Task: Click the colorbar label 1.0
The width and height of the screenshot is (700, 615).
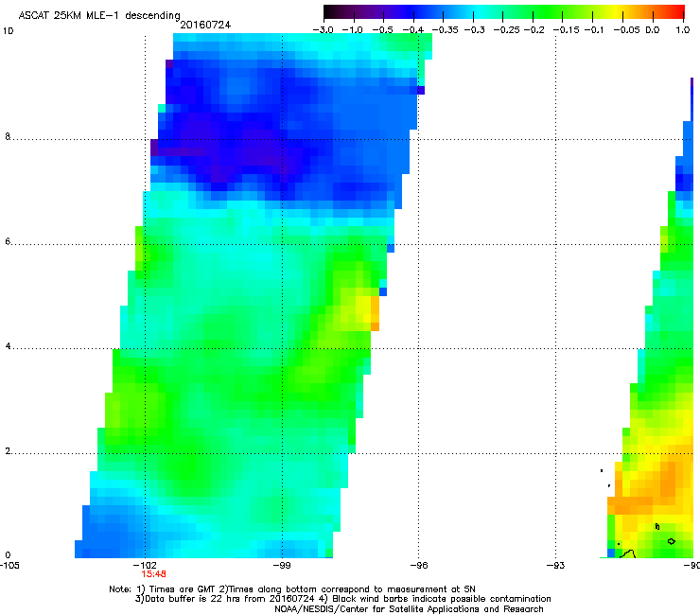Action: click(x=683, y=30)
